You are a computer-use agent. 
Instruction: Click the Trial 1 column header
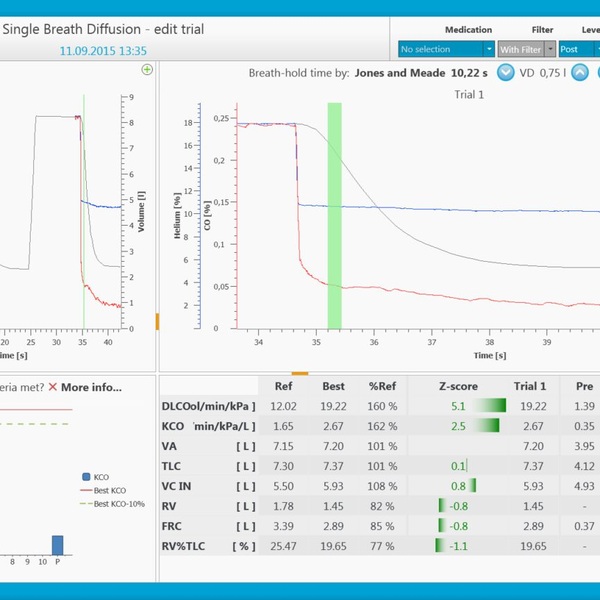click(x=530, y=386)
